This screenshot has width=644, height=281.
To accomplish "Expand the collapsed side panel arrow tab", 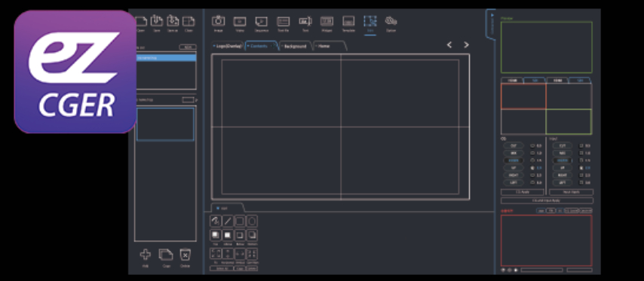I will 492,24.
